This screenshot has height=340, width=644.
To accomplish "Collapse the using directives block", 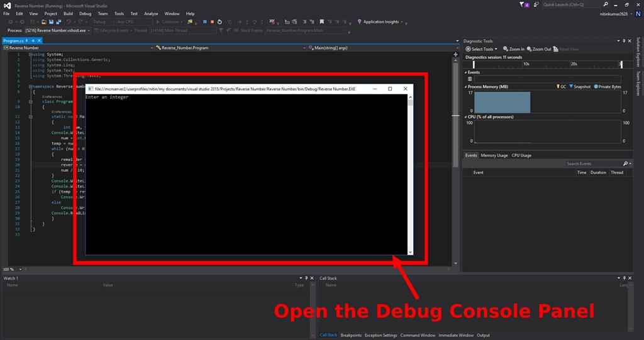I will (30, 54).
